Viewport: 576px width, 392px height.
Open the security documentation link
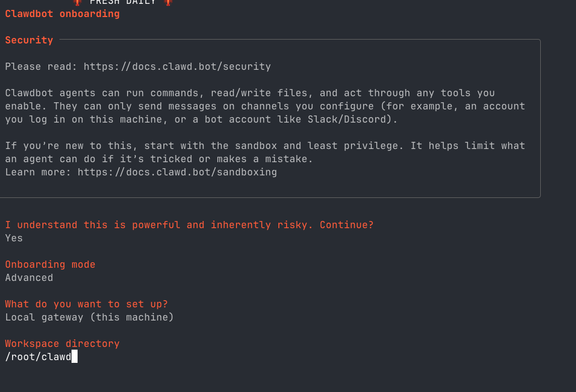177,66
